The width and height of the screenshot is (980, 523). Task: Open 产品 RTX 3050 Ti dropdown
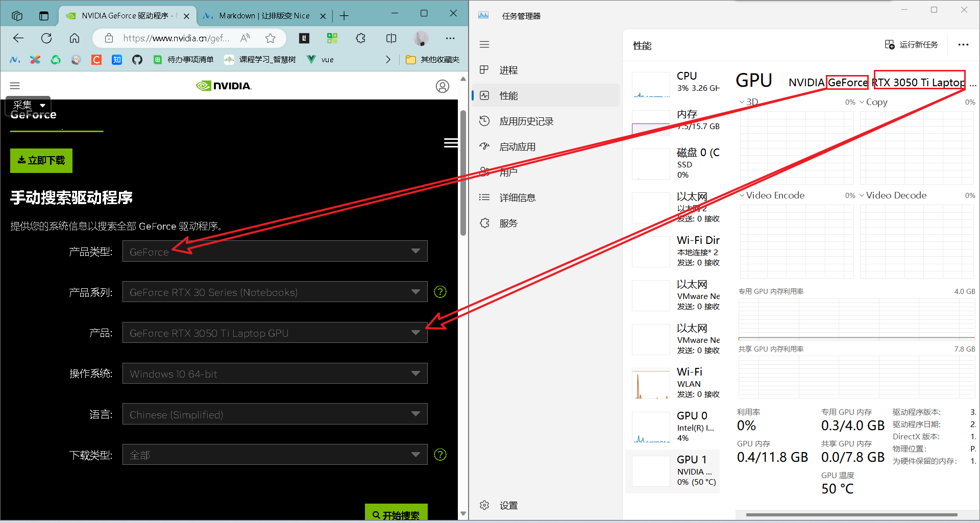coord(275,333)
